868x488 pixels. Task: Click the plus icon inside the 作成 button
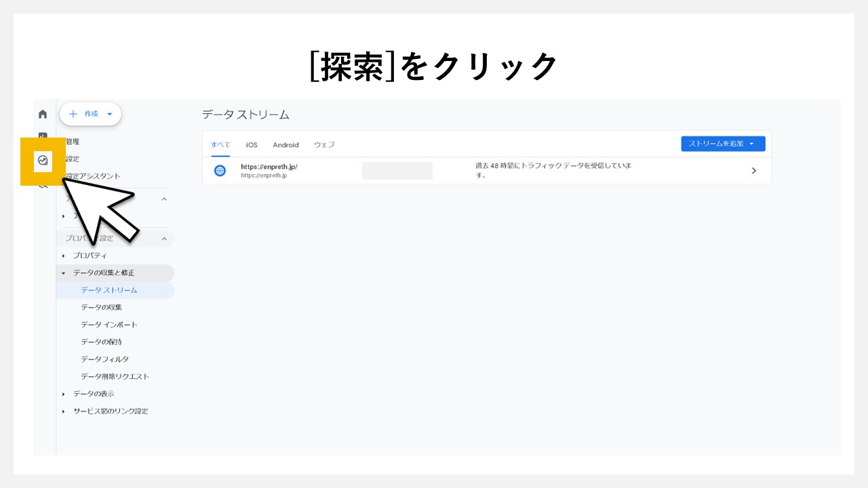pyautogui.click(x=73, y=114)
